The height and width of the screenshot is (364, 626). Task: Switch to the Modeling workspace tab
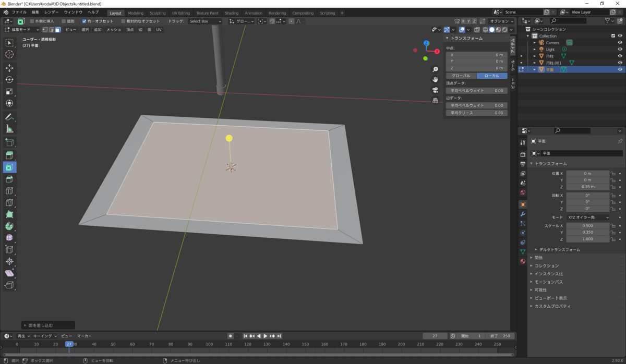point(136,13)
